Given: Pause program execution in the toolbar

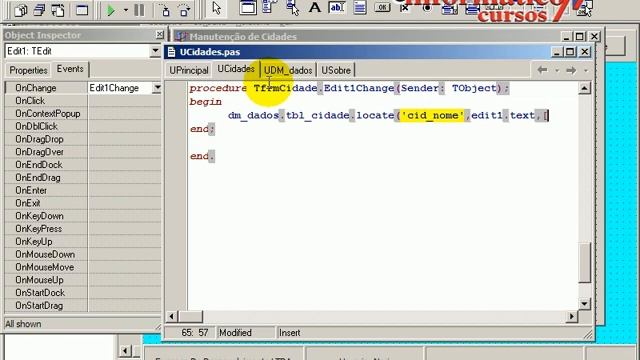Looking at the screenshot, I should [x=139, y=10].
